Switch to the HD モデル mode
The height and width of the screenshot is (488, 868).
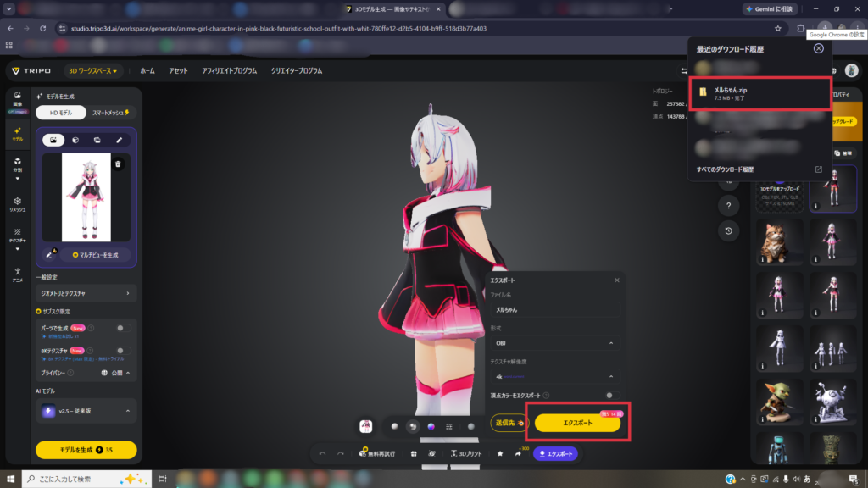(x=61, y=113)
